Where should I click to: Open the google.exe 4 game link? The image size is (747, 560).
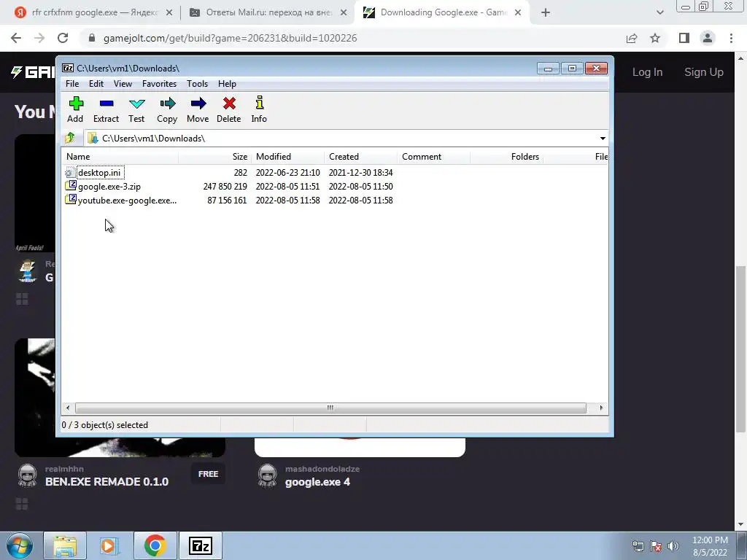tap(317, 483)
